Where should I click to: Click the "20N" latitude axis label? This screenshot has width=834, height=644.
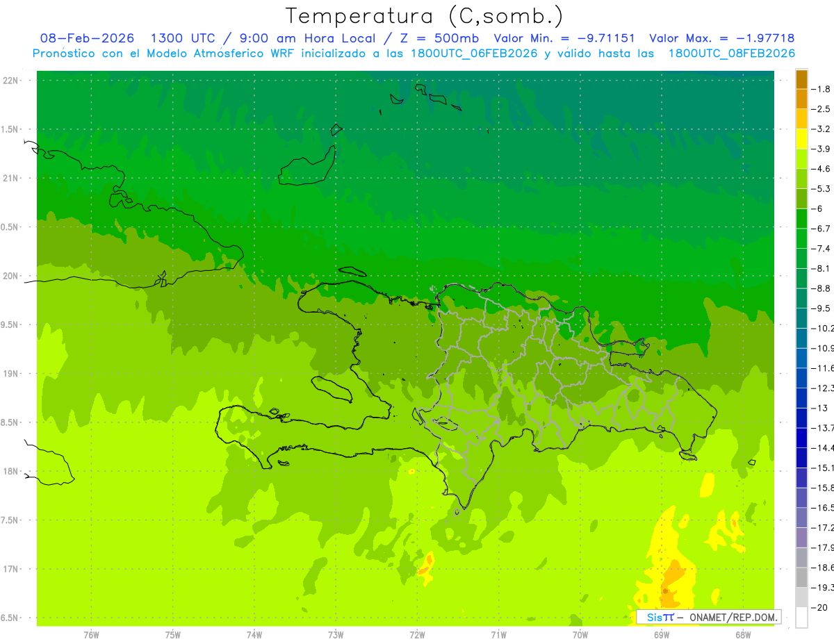10,276
